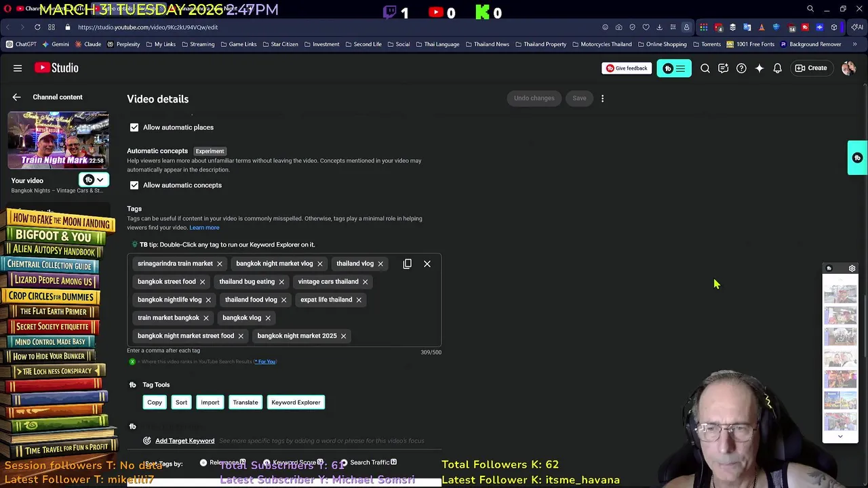The height and width of the screenshot is (488, 868).
Task: Click the browser tab search magnifier
Action: [x=810, y=9]
